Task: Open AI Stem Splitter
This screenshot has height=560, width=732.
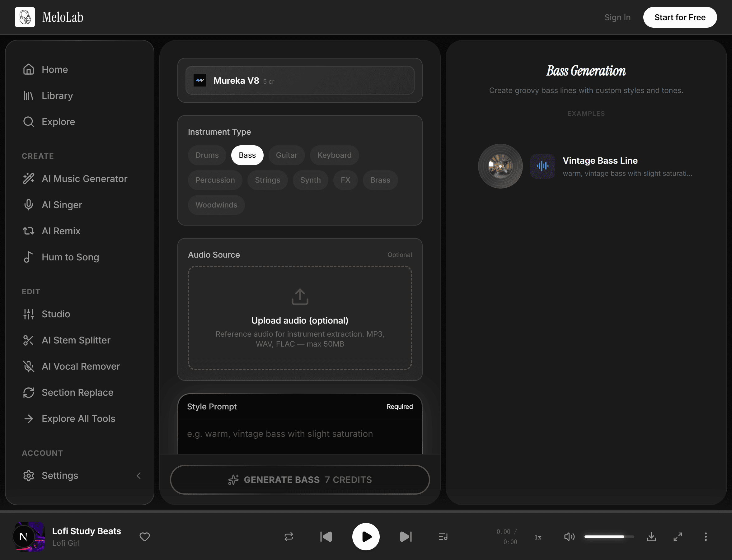Action: 79,340
